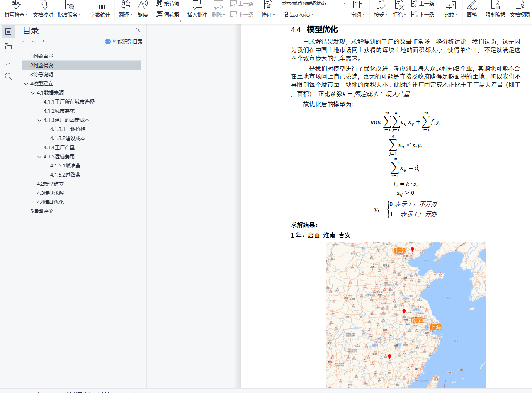
Task: Close the 目录 navigation panel
Action: pyautogui.click(x=138, y=30)
